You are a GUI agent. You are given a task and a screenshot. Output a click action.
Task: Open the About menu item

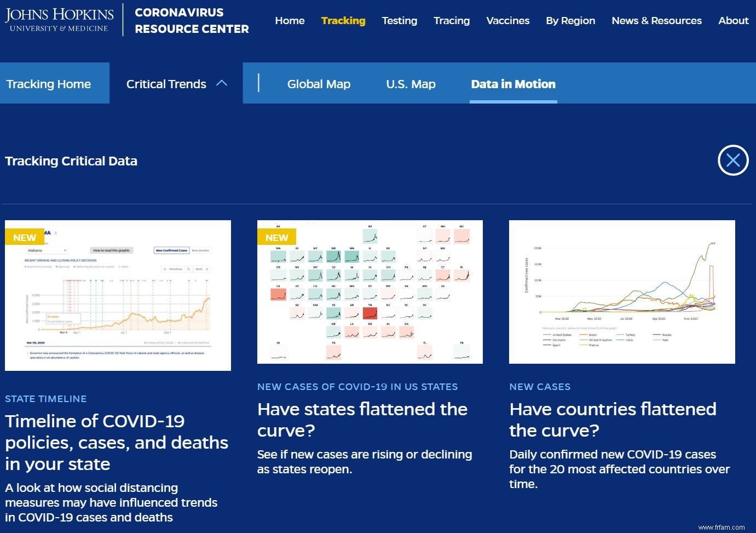point(733,21)
